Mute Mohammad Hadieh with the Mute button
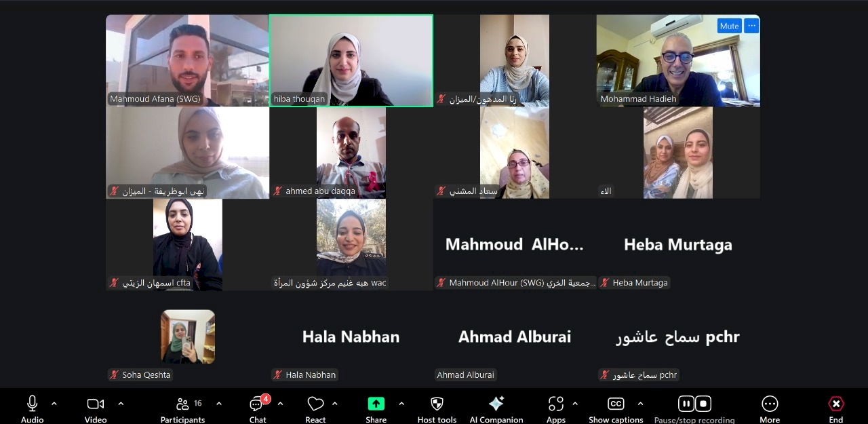The image size is (868, 424). tap(730, 26)
